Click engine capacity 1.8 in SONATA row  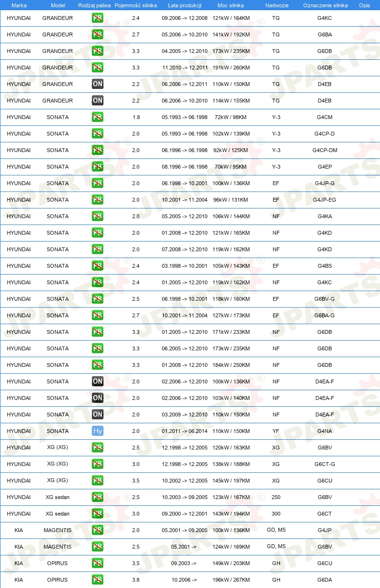click(136, 117)
